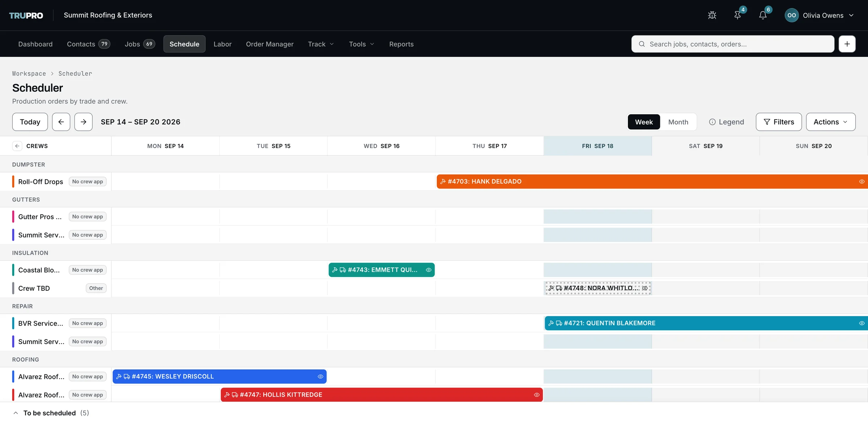Click the gray color bar beside Crew TBD
Viewport: 868px width, 424px height.
click(13, 288)
